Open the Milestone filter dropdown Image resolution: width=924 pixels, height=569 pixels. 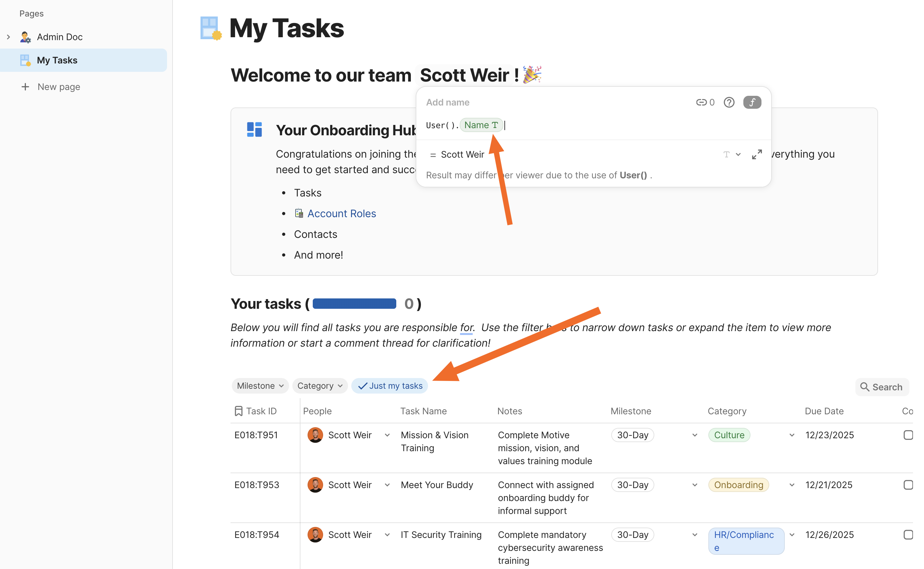pos(260,386)
